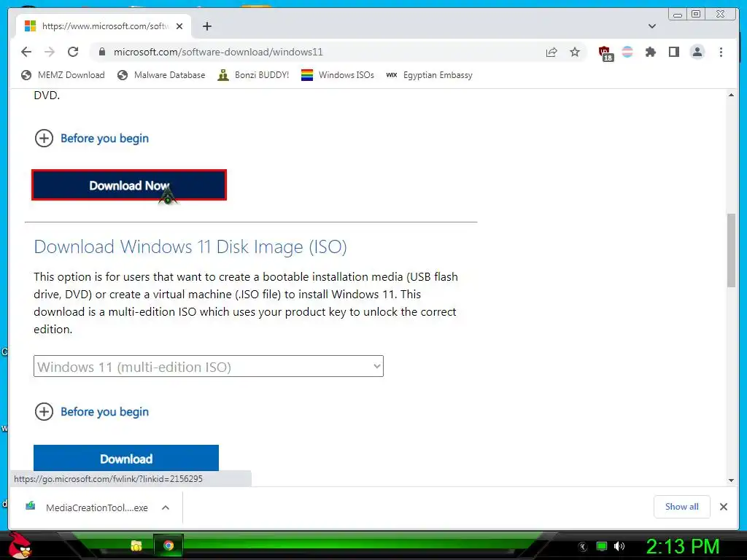This screenshot has width=747, height=560.
Task: Open Chrome's three-dot menu
Action: [721, 52]
